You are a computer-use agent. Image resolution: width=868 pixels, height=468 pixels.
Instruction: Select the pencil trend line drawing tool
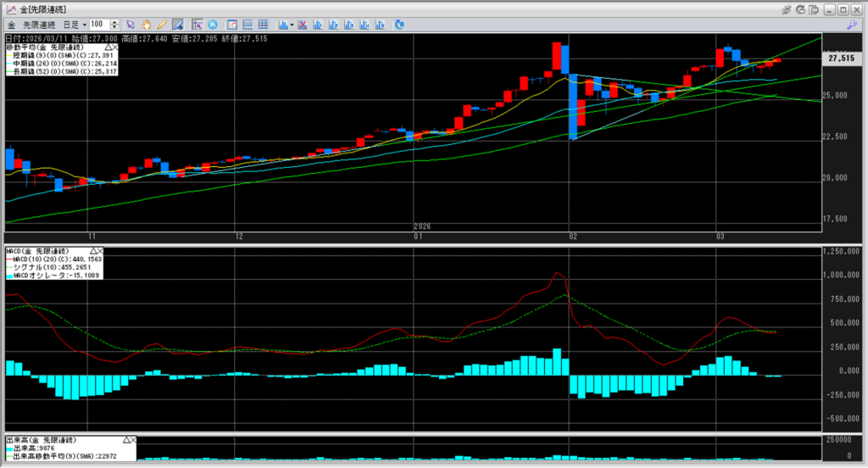tap(161, 25)
